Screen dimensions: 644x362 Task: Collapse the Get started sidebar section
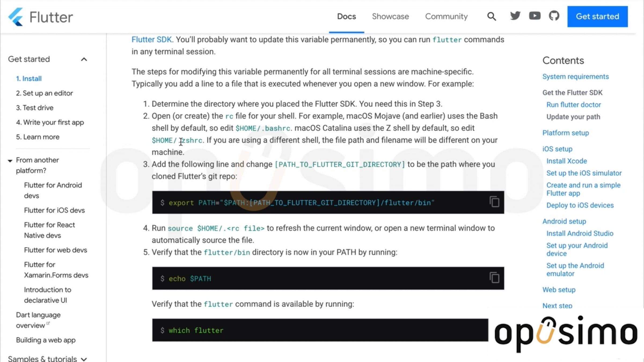tap(84, 59)
